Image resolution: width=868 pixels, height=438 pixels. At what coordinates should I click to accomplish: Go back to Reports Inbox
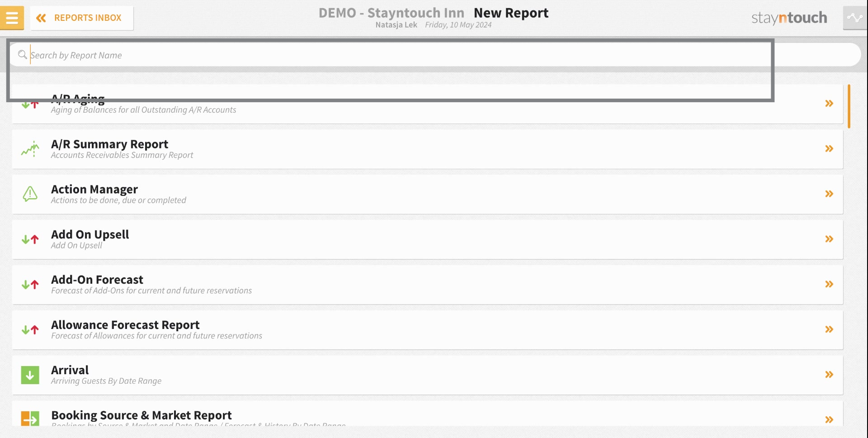pos(82,18)
